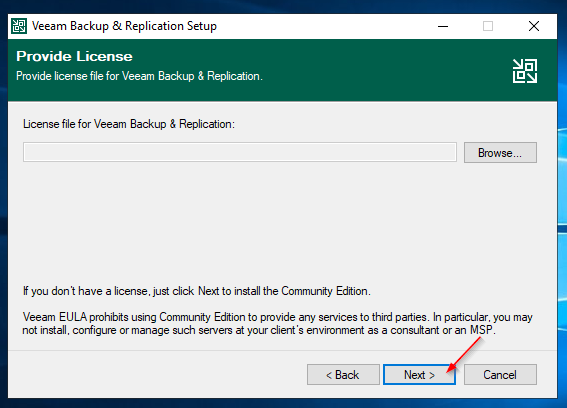The height and width of the screenshot is (408, 567).
Task: Continue with the Next > button
Action: point(419,374)
